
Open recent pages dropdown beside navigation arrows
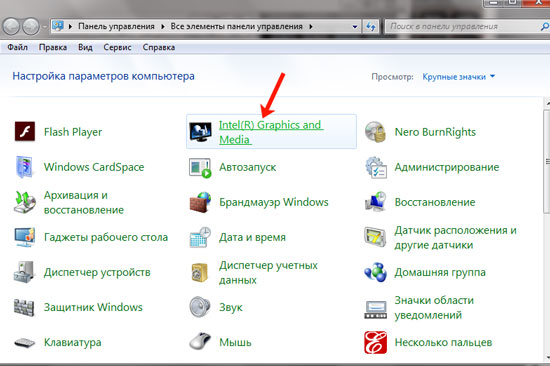(x=45, y=27)
